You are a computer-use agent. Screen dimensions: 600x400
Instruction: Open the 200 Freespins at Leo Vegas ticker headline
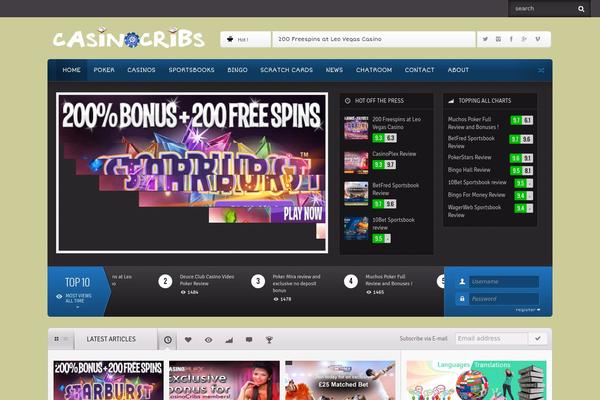click(x=330, y=39)
